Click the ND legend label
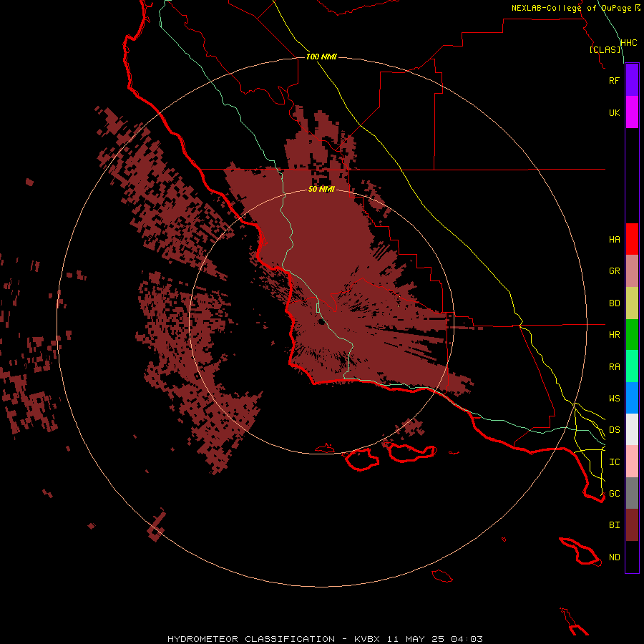This screenshot has height=644, width=644. pyautogui.click(x=614, y=557)
